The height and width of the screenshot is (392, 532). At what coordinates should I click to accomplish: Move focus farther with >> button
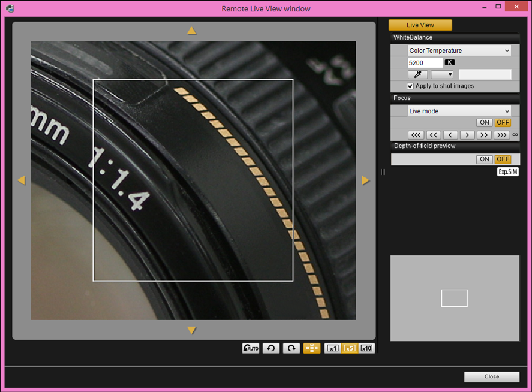pos(484,135)
